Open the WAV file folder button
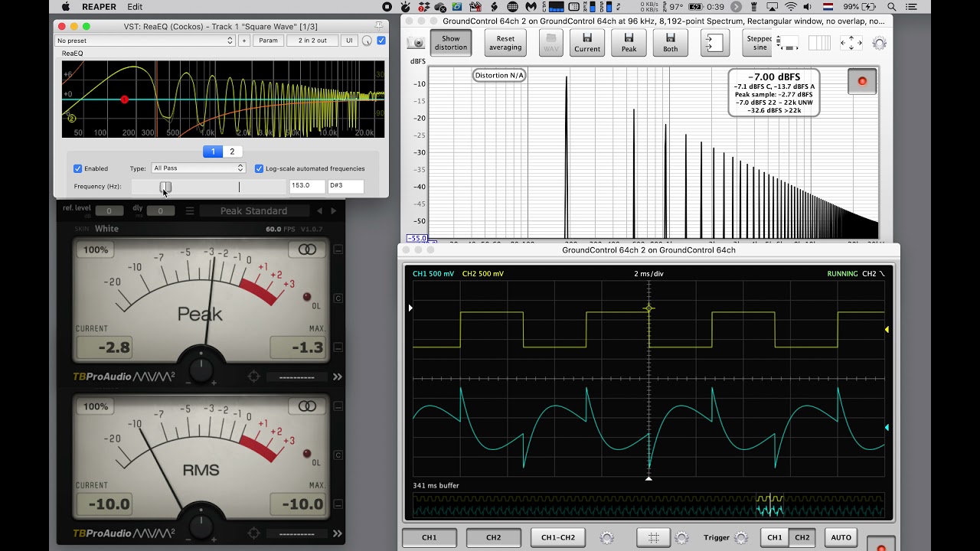 (x=550, y=42)
